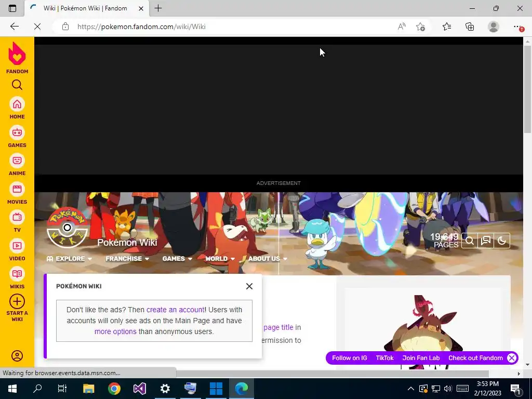
Task: Dismiss the purple social bar
Action: pyautogui.click(x=512, y=358)
